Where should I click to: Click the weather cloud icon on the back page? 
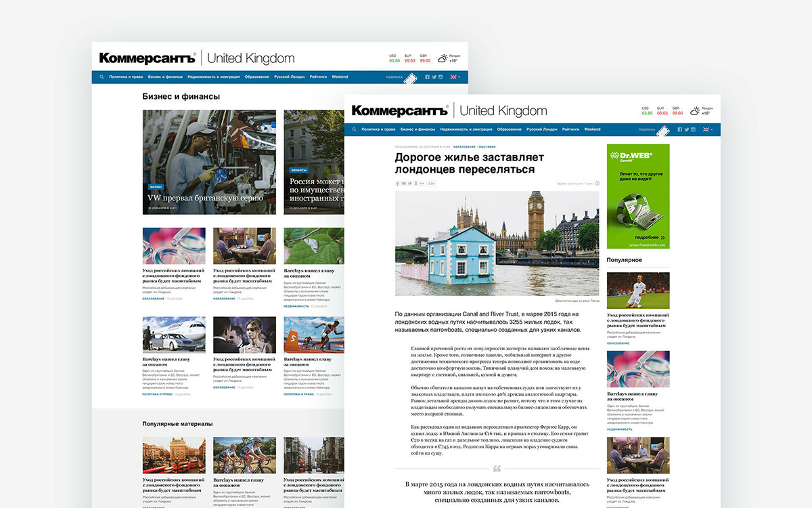(x=443, y=58)
